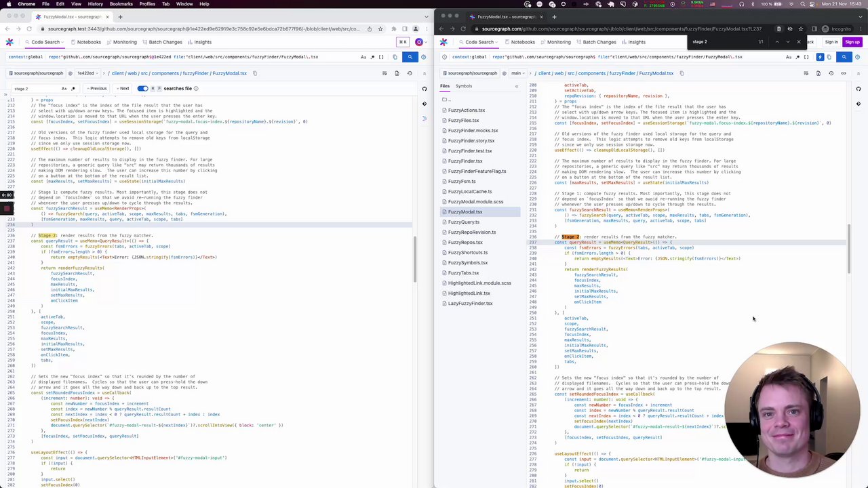The height and width of the screenshot is (488, 868).
Task: Open the Bookmarks menu in the macOS menu bar
Action: (x=121, y=4)
